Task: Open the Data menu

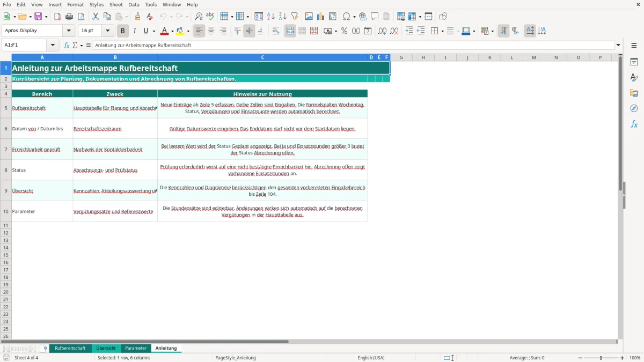Action: tap(134, 4)
